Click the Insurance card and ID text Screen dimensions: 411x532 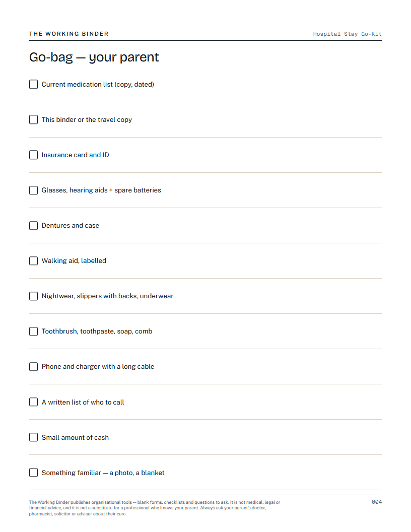click(75, 155)
